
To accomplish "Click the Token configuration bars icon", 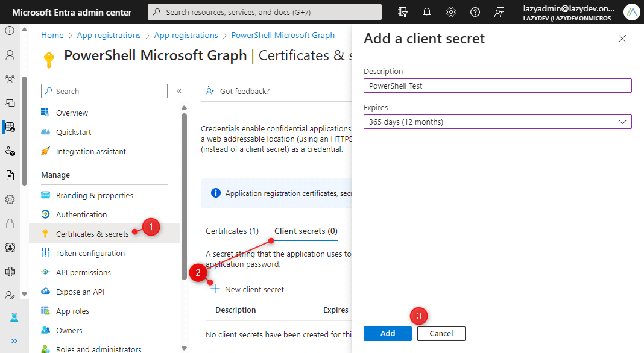I will [45, 253].
